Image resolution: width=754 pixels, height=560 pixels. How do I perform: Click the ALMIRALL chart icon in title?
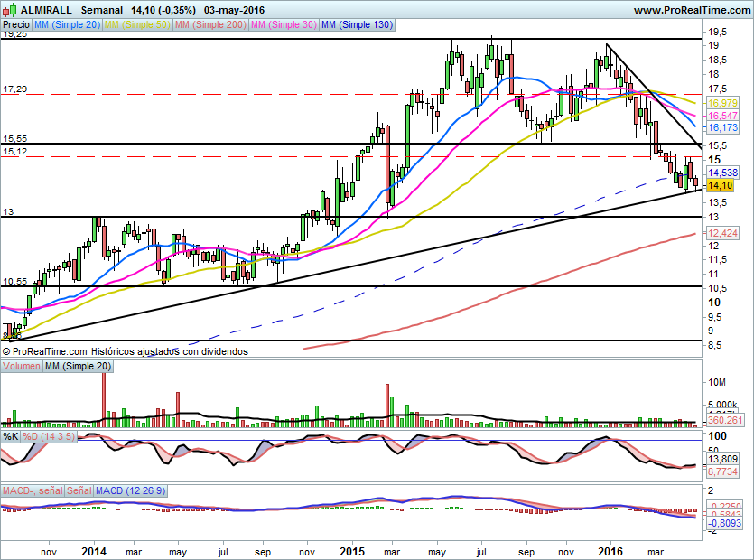10,10
